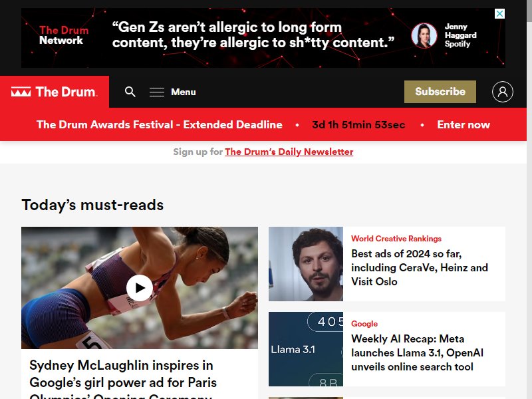Click the Llama 3.1 article thumbnail
Image resolution: width=532 pixels, height=399 pixels.
point(306,348)
